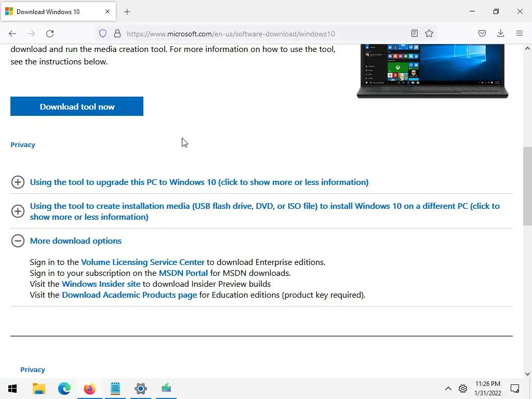The width and height of the screenshot is (532, 399).
Task: Open the MSDN Portal link
Action: point(183,273)
